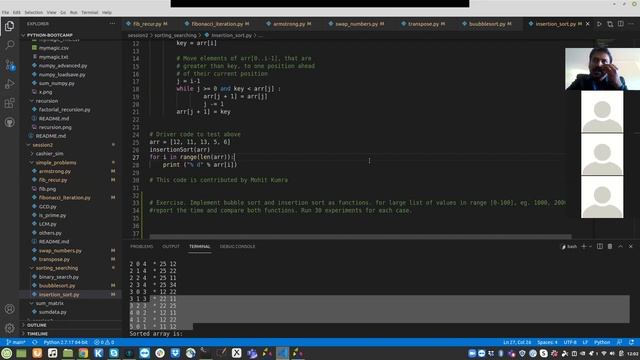Collapse the sorting_searching folder
The width and height of the screenshot is (640, 360).
point(56,268)
